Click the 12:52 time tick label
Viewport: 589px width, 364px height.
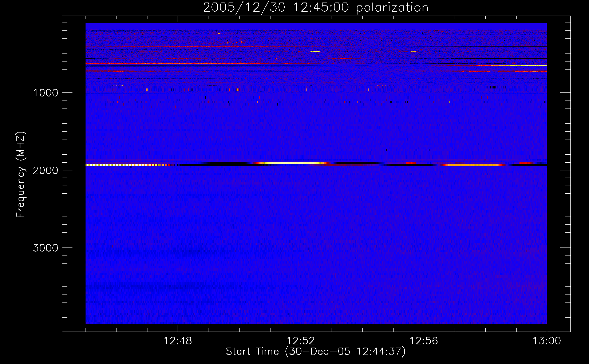pos(301,341)
